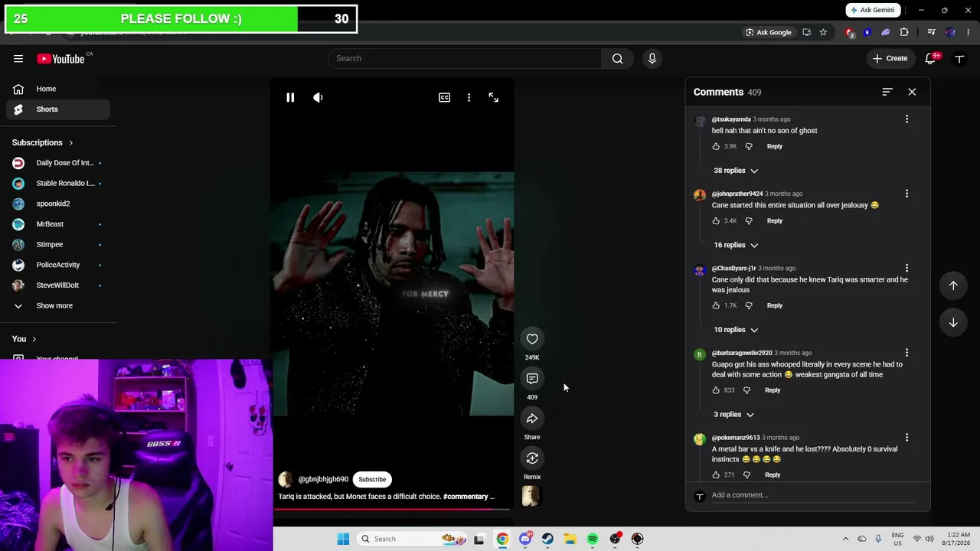
Task: Dislike the comment by @pokemanz9613
Action: pos(746,475)
